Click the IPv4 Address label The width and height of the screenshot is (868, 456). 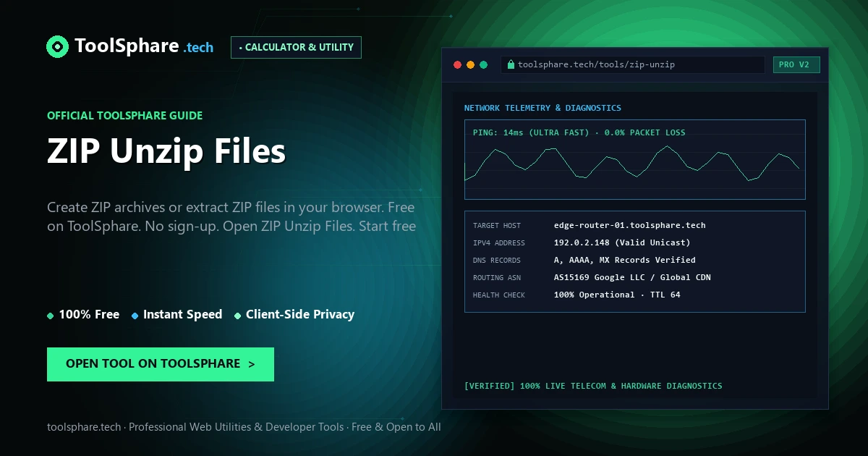click(x=499, y=243)
